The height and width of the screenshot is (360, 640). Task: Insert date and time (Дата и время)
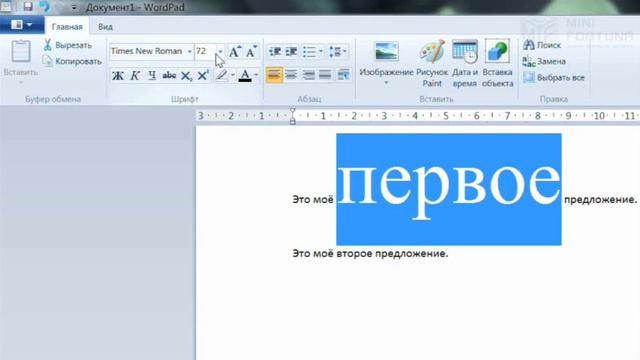pos(465,63)
